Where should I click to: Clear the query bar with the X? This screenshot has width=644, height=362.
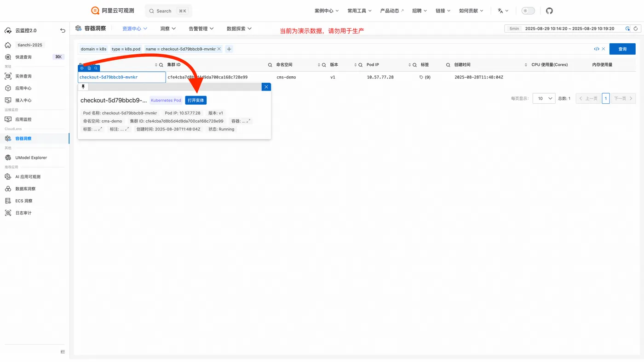click(604, 49)
